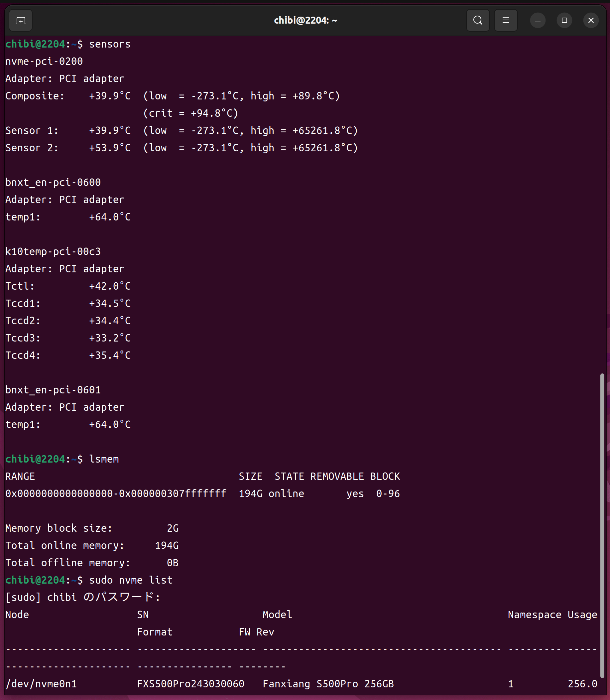Click the vertical scrollbar thumb
Screen dimensions: 610x700
(602, 524)
